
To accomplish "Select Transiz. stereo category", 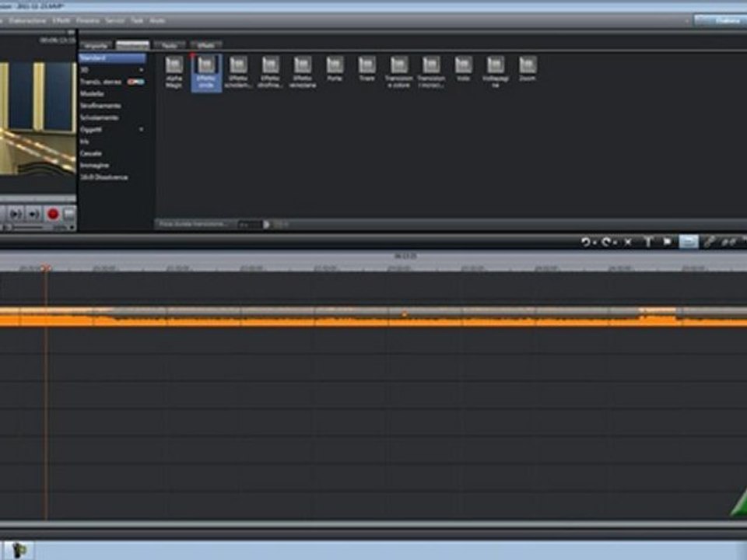I will point(112,82).
